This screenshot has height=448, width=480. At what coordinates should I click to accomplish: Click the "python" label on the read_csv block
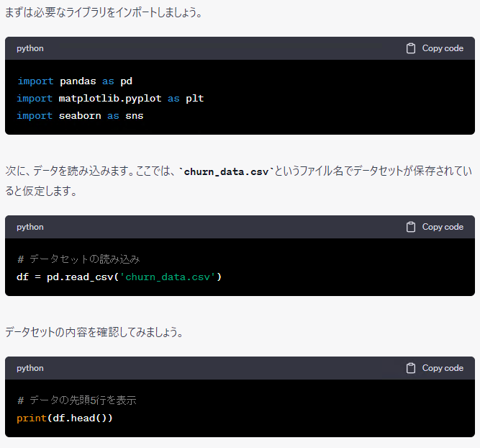tap(30, 227)
